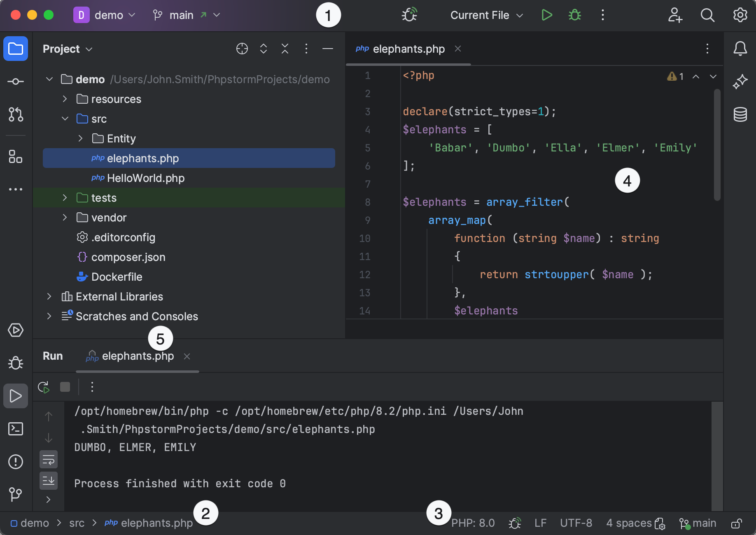
Task: Start debugging with the bug icon
Action: tap(574, 15)
